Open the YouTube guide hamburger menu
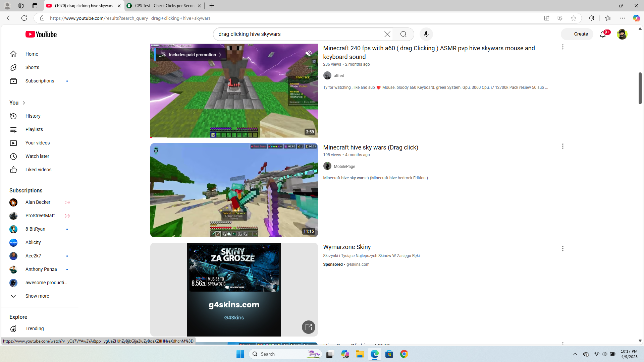The width and height of the screenshot is (644, 362). (13, 34)
